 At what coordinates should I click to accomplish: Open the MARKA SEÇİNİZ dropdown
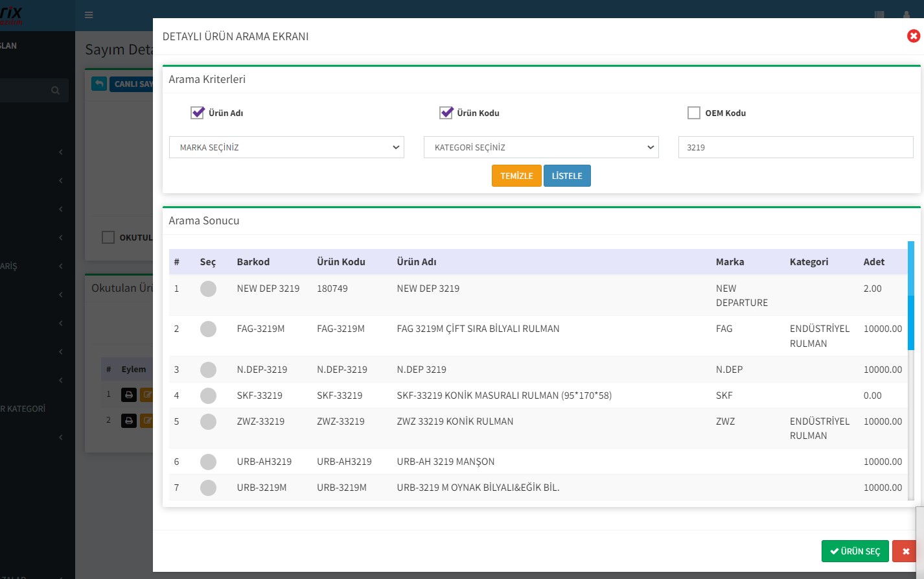click(286, 147)
